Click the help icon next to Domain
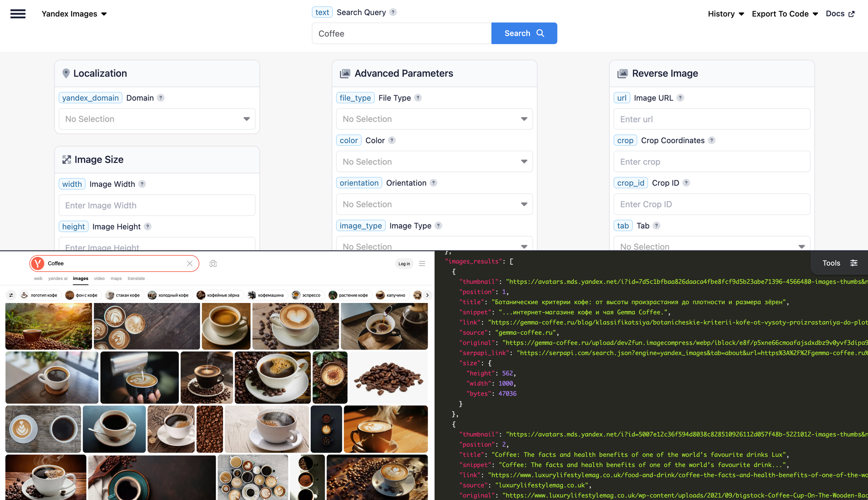868x500 pixels. pyautogui.click(x=161, y=98)
